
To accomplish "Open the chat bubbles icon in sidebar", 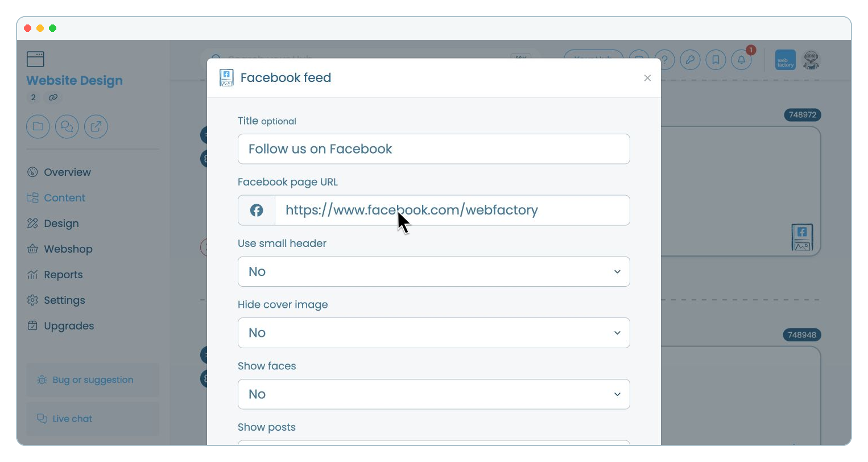I will click(x=67, y=126).
